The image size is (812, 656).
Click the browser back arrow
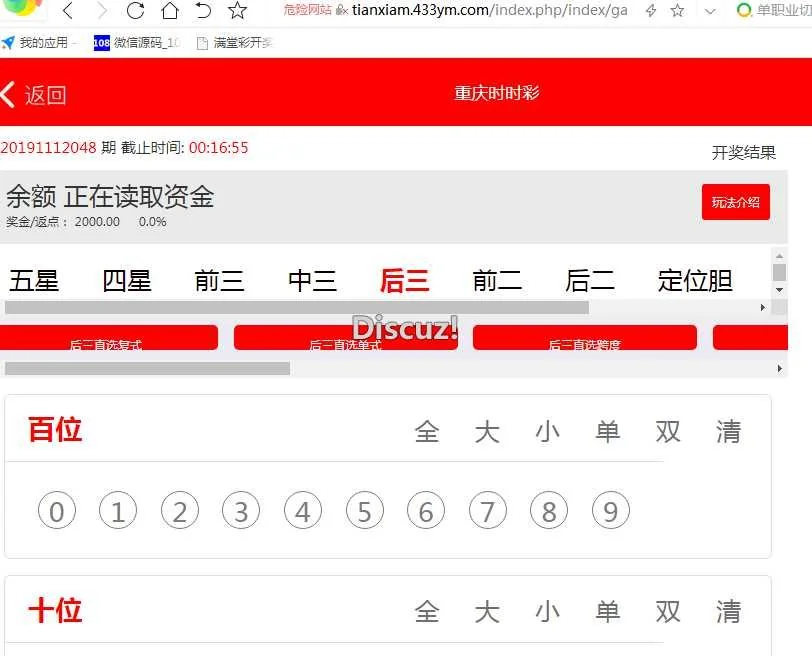pyautogui.click(x=68, y=11)
